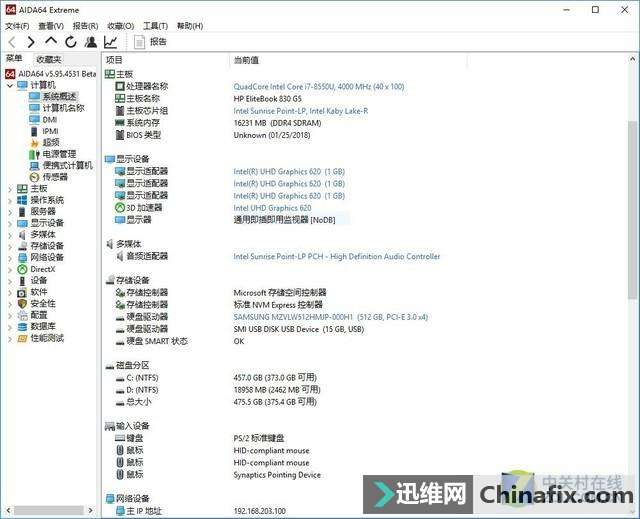The image size is (640, 519).
Task: Open the High Definition Audio Controller link
Action: click(x=337, y=257)
